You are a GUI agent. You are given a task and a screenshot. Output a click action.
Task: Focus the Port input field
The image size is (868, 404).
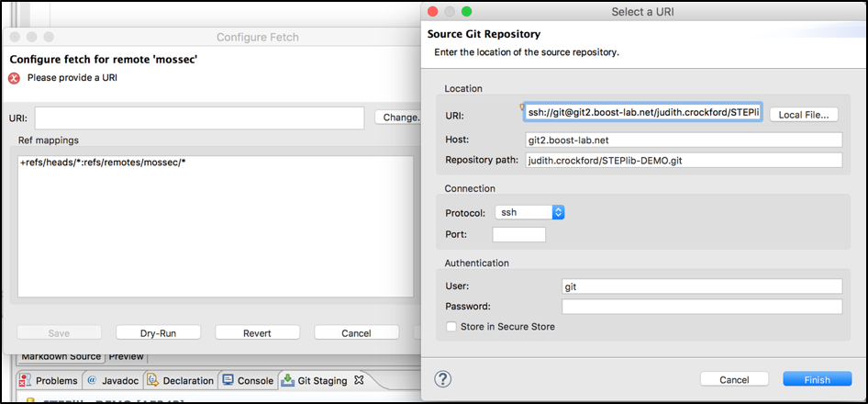[518, 234]
